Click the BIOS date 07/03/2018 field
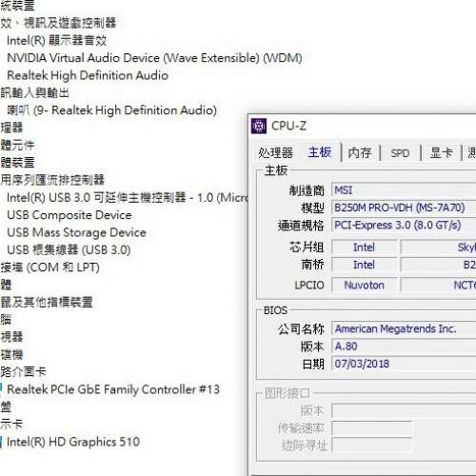476x476 pixels. point(404,364)
